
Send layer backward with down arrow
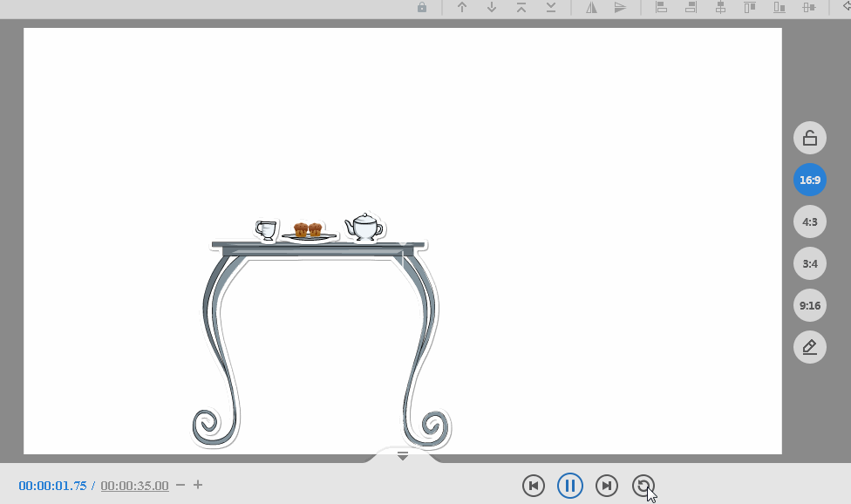pos(492,7)
